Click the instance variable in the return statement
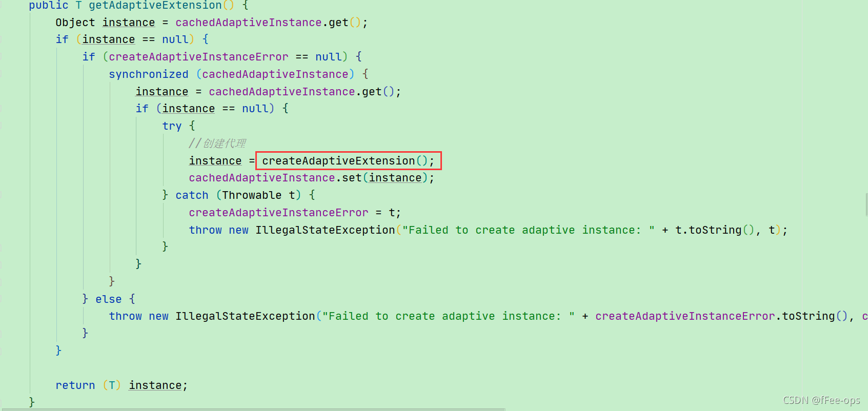The height and width of the screenshot is (411, 868). 155,385
